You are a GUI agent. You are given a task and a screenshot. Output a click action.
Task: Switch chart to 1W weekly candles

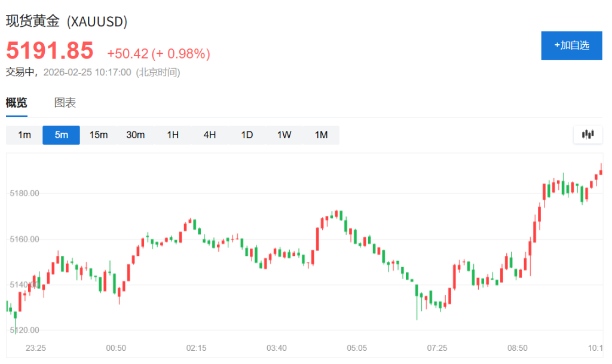tap(284, 135)
